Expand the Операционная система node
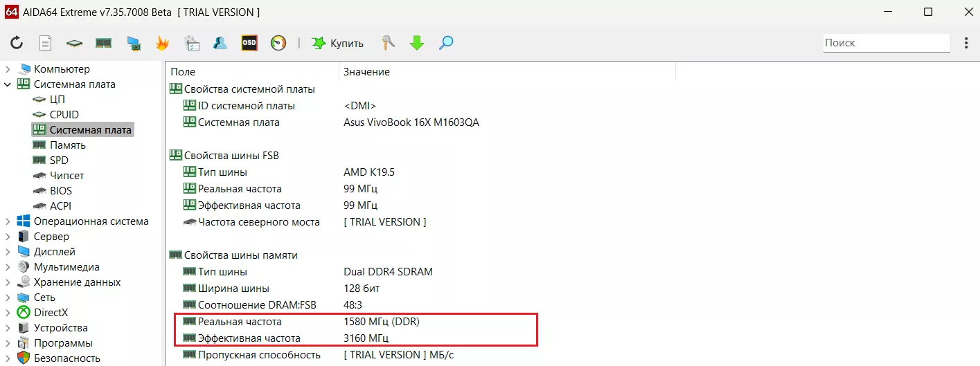Screen dimensions: 980x366 tap(8, 221)
